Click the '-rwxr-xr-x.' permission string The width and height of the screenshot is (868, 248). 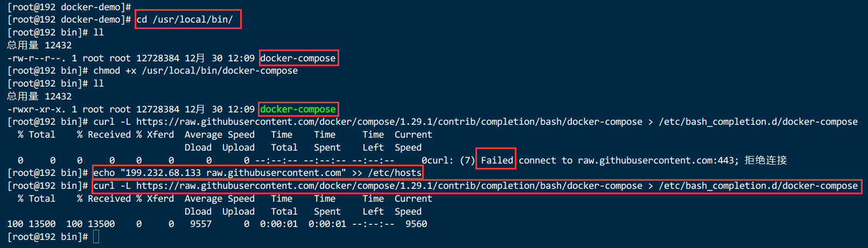(37, 109)
